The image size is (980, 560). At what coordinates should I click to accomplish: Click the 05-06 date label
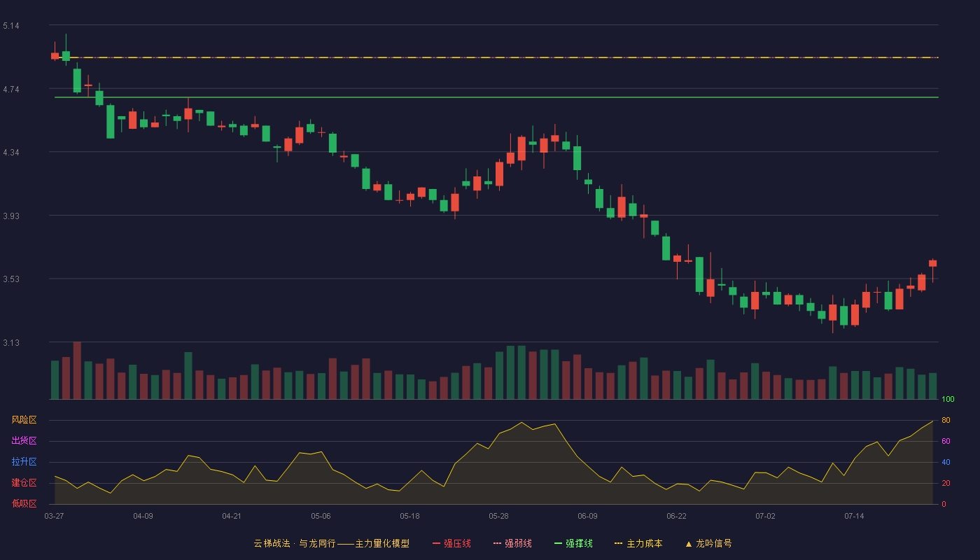tap(321, 516)
